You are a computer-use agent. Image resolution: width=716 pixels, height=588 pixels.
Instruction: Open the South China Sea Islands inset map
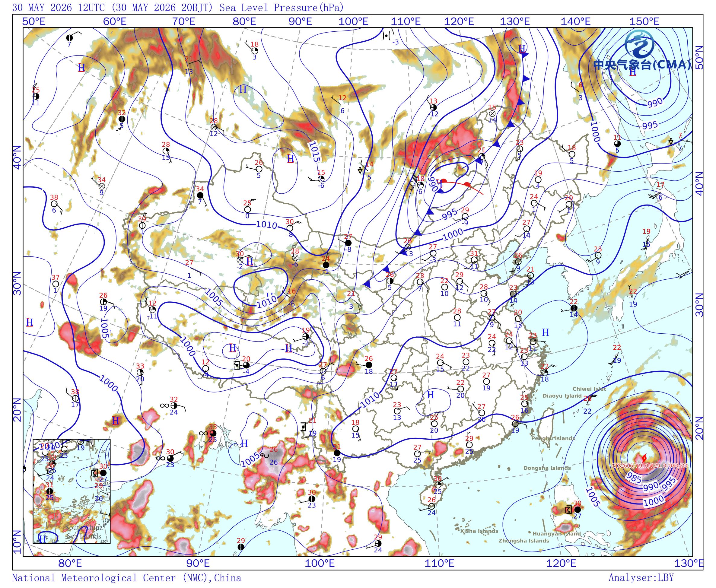click(x=72, y=491)
